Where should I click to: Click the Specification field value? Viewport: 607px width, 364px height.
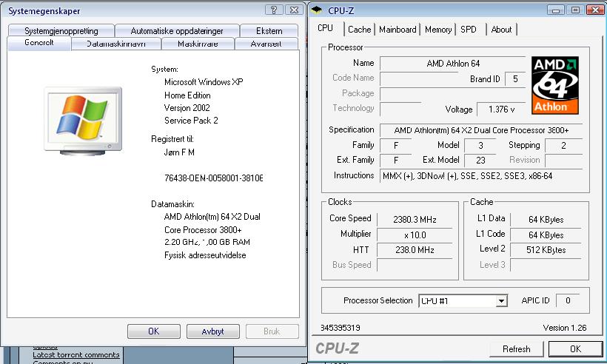tap(481, 130)
